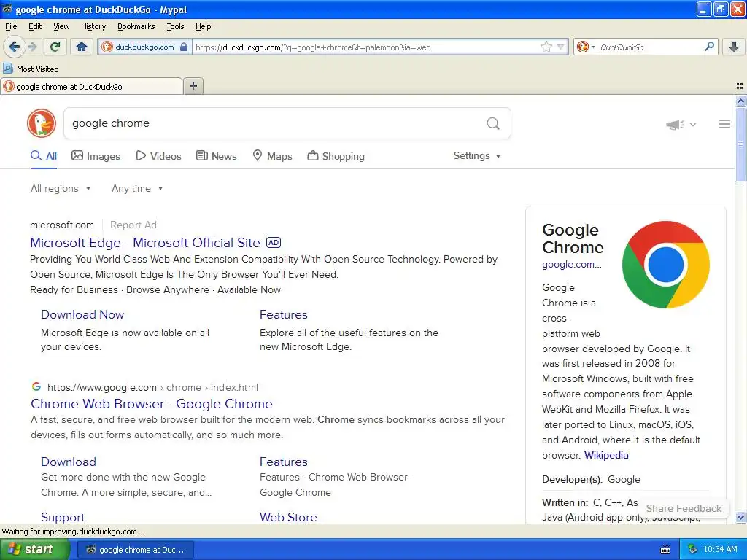Open the View menu
The image size is (747, 560).
point(61,26)
